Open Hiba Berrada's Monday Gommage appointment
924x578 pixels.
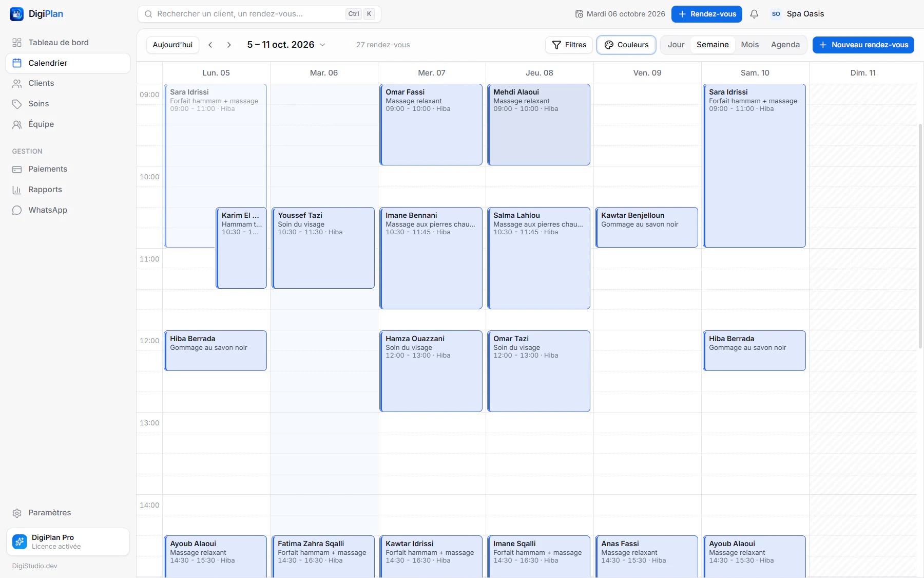(x=216, y=350)
